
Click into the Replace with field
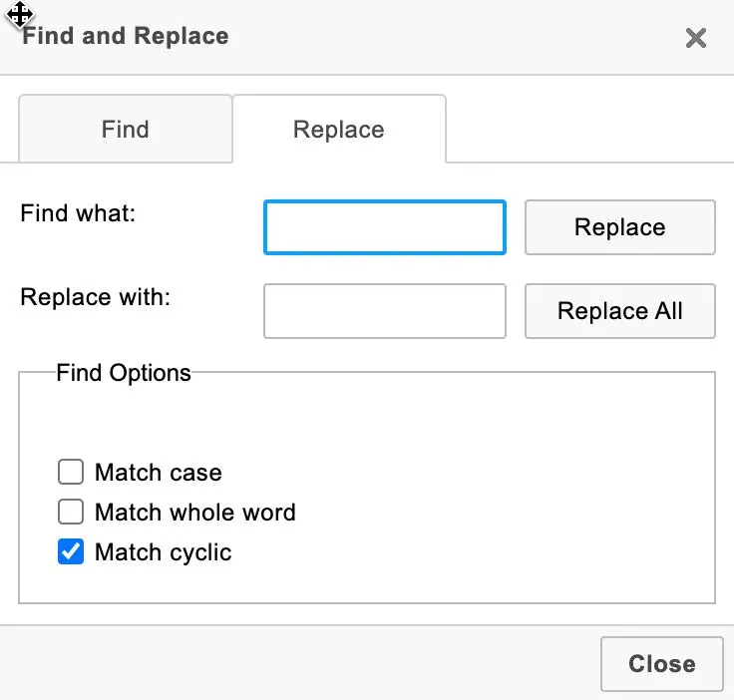384,311
